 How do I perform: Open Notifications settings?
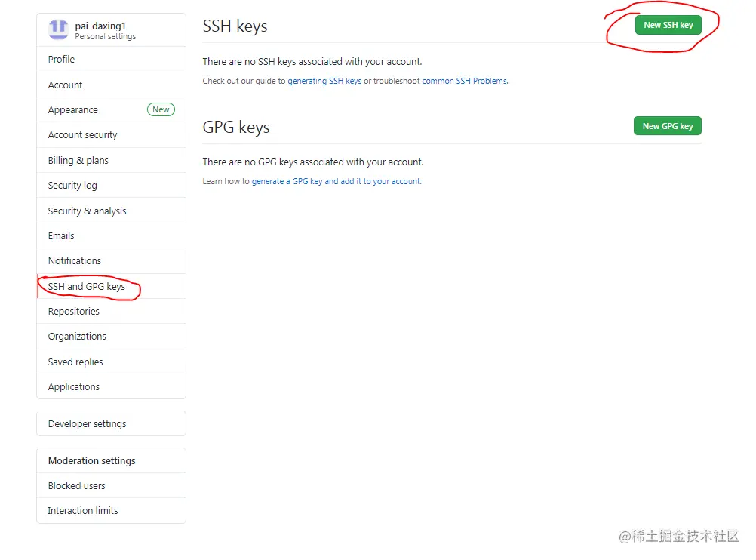pyautogui.click(x=112, y=261)
